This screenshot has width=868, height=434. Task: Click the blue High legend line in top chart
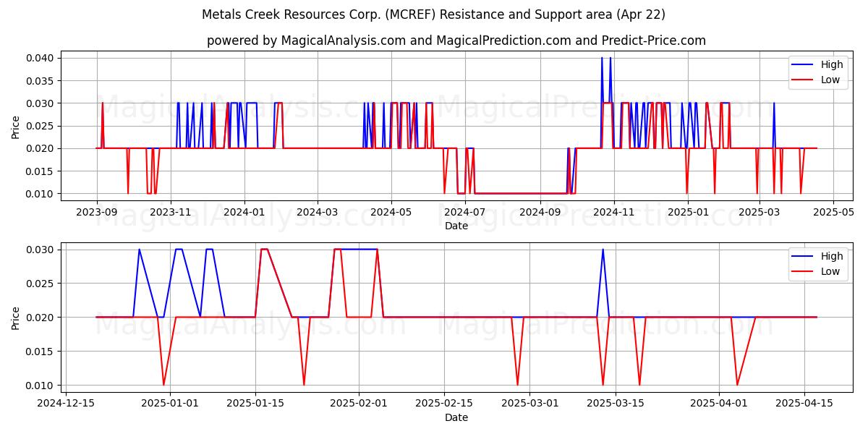(804, 65)
